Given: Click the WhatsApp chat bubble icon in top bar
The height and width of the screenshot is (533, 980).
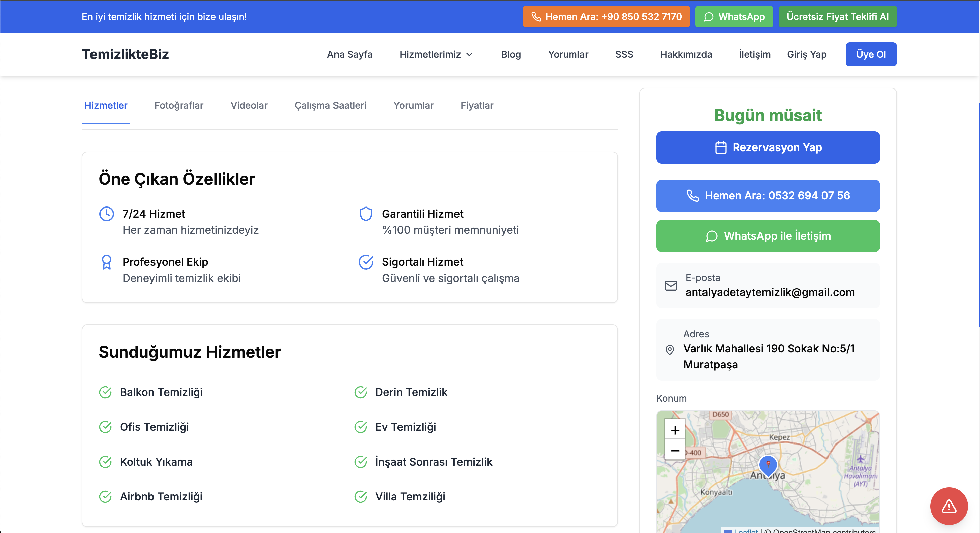Looking at the screenshot, I should (709, 17).
